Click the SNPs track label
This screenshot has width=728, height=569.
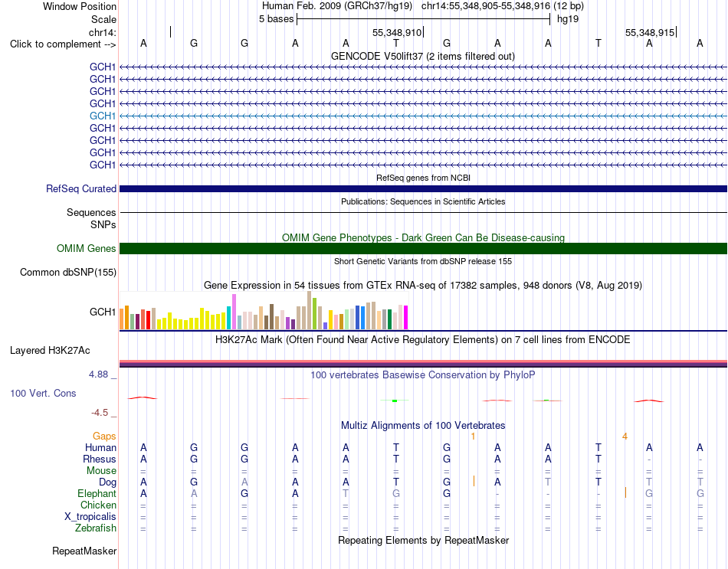pyautogui.click(x=103, y=224)
